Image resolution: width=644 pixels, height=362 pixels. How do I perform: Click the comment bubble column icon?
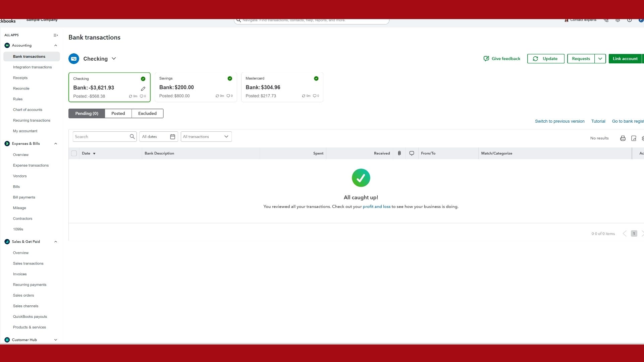tap(412, 153)
